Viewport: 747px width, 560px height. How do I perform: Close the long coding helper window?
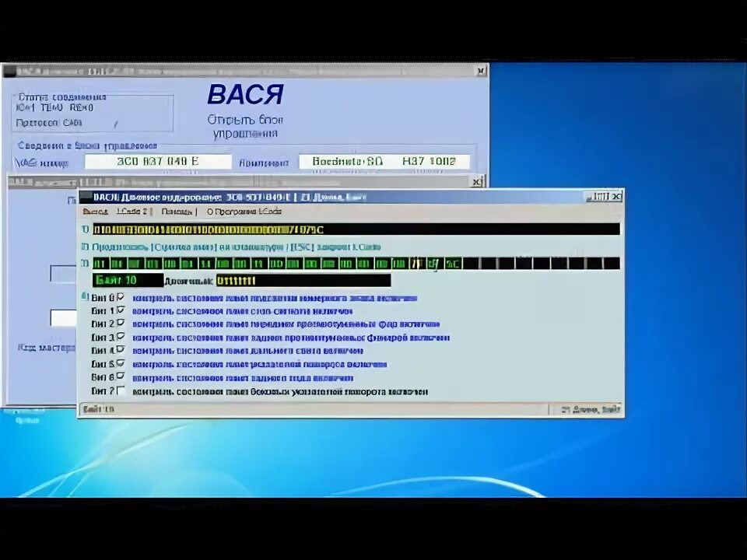click(x=616, y=197)
